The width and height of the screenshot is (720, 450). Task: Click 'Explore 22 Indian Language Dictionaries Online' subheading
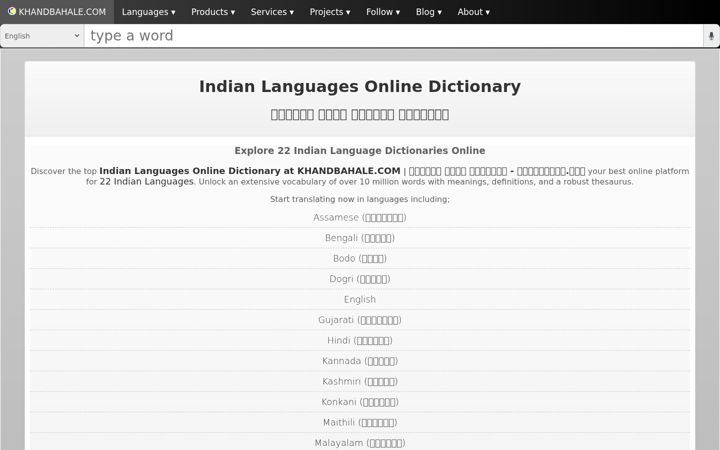[x=360, y=151]
